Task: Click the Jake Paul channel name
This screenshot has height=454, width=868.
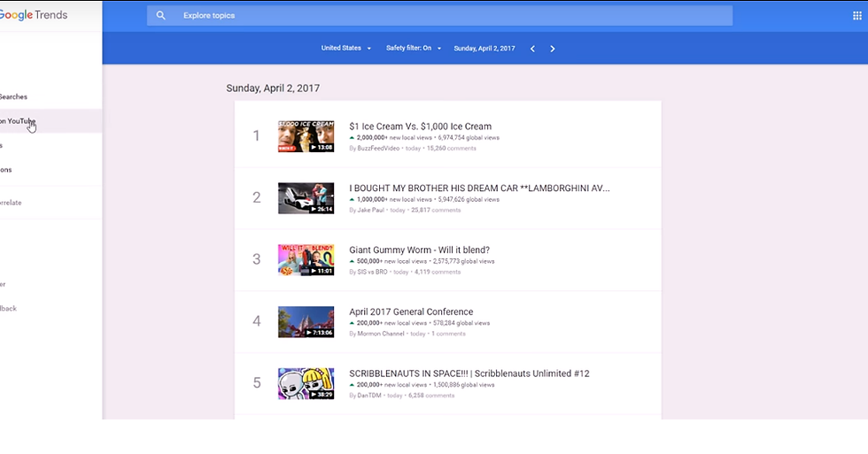Action: coord(370,210)
